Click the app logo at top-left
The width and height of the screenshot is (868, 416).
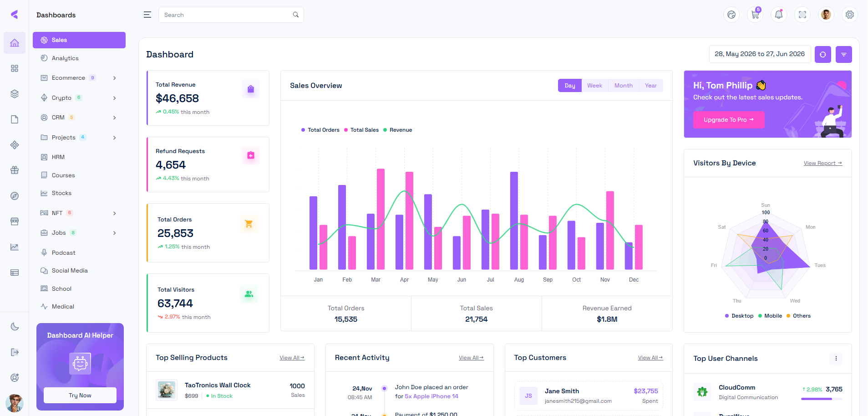15,15
